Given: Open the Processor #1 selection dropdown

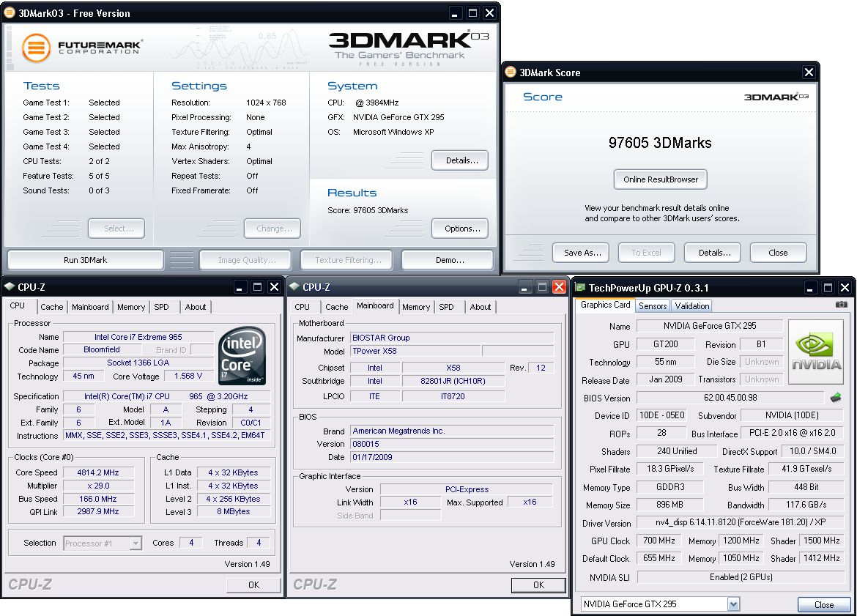Looking at the screenshot, I should click(x=136, y=543).
